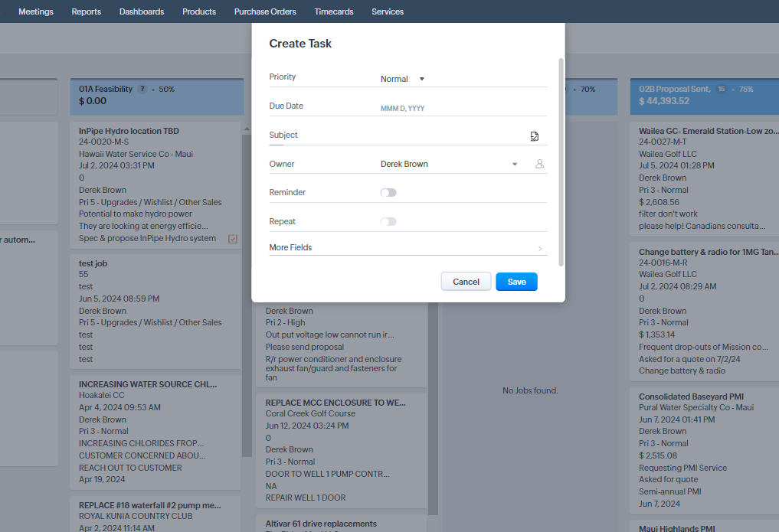Enable the Repeat toggle switch
The height and width of the screenshot is (532, 779).
click(388, 222)
